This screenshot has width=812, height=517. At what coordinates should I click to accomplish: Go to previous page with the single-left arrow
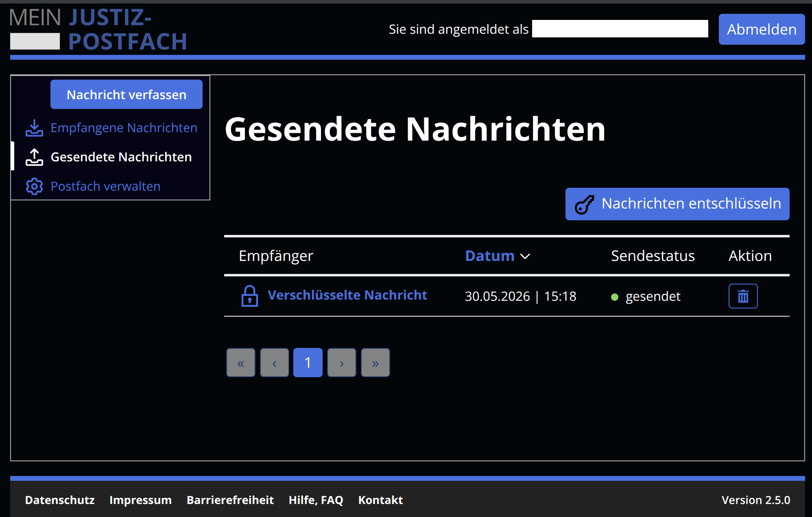click(275, 363)
